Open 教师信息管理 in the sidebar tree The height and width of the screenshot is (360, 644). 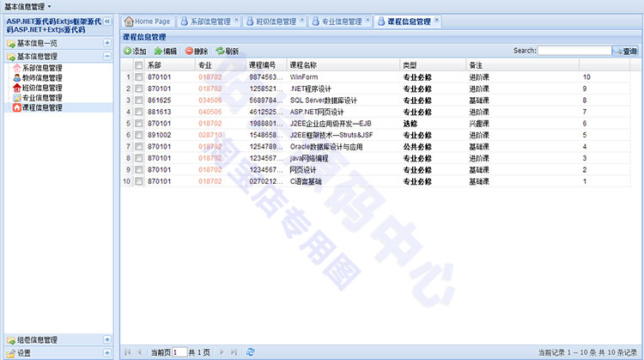[41, 77]
